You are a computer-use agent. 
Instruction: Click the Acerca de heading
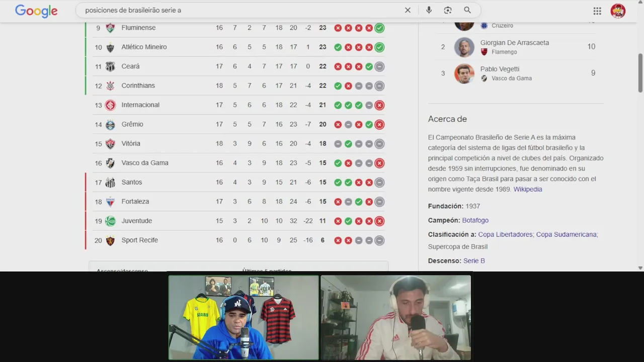[x=447, y=119]
